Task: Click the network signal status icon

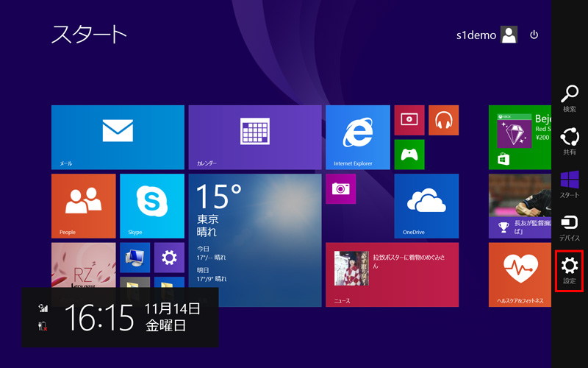Action: coord(43,308)
